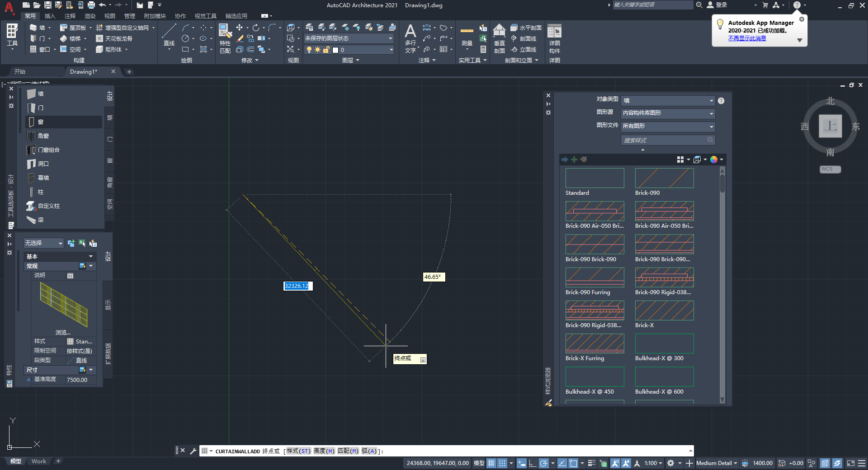Viewport: 868px width, 470px height.
Task: Choose the 屋顶板 roof slab tool
Action: 73,28
